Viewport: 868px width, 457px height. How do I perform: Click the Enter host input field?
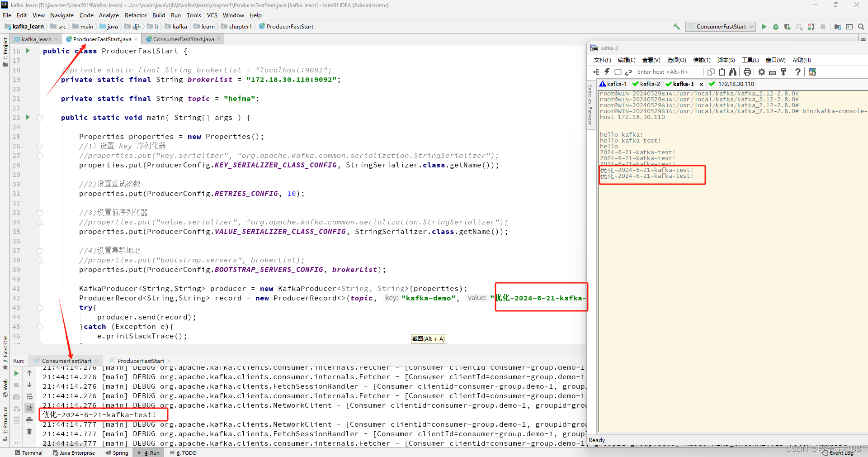pyautogui.click(x=668, y=72)
